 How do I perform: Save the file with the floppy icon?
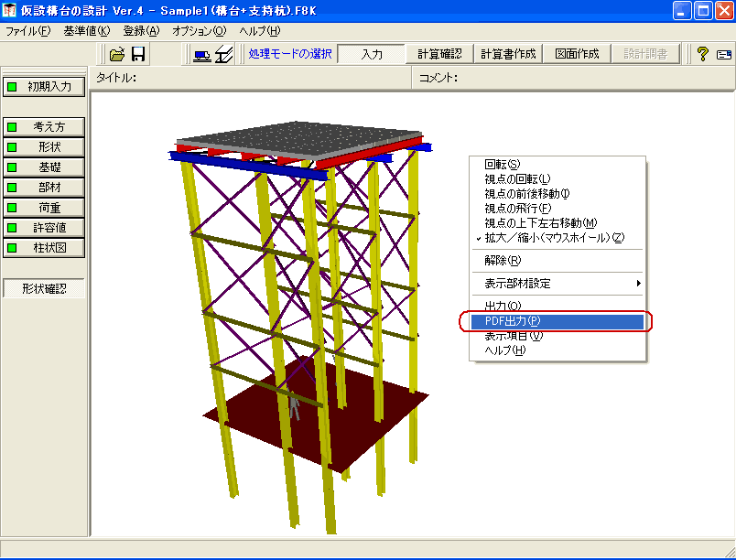click(x=138, y=54)
